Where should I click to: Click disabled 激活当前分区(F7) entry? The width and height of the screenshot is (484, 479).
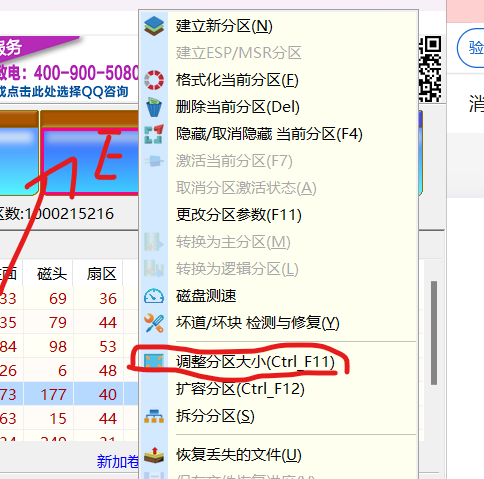click(x=234, y=161)
